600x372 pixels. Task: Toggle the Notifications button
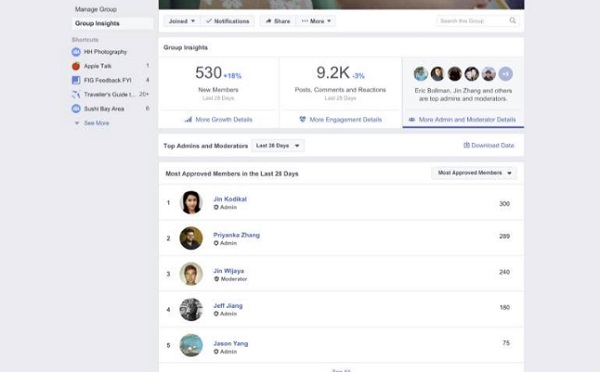[x=228, y=21]
